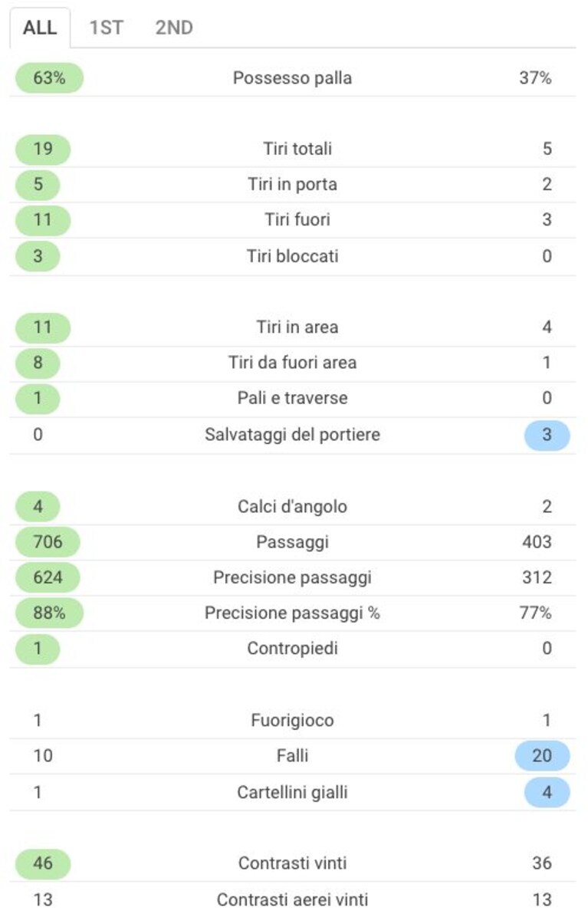Switch to the 1ST half tab
This screenshot has width=588, height=914.
click(x=106, y=28)
